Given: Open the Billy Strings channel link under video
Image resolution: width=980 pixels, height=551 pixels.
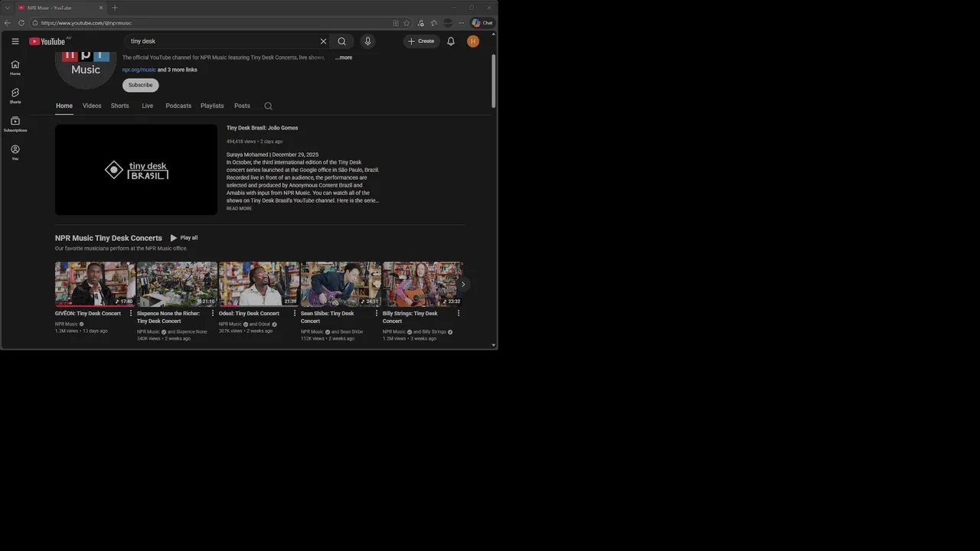Looking at the screenshot, I should pyautogui.click(x=433, y=331).
